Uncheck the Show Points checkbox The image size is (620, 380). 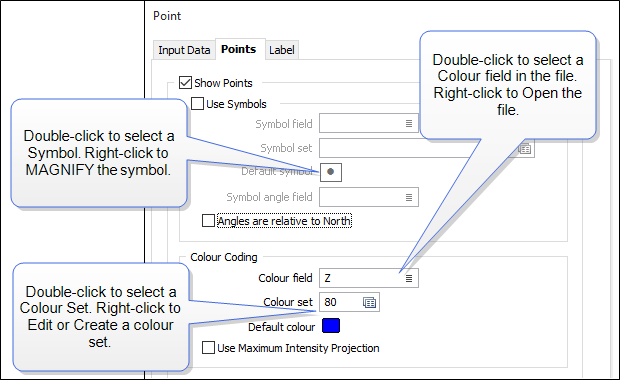tap(185, 83)
